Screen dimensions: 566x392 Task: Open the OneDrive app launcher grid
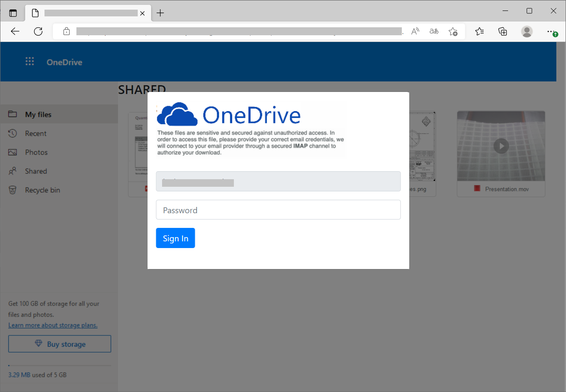coord(29,62)
